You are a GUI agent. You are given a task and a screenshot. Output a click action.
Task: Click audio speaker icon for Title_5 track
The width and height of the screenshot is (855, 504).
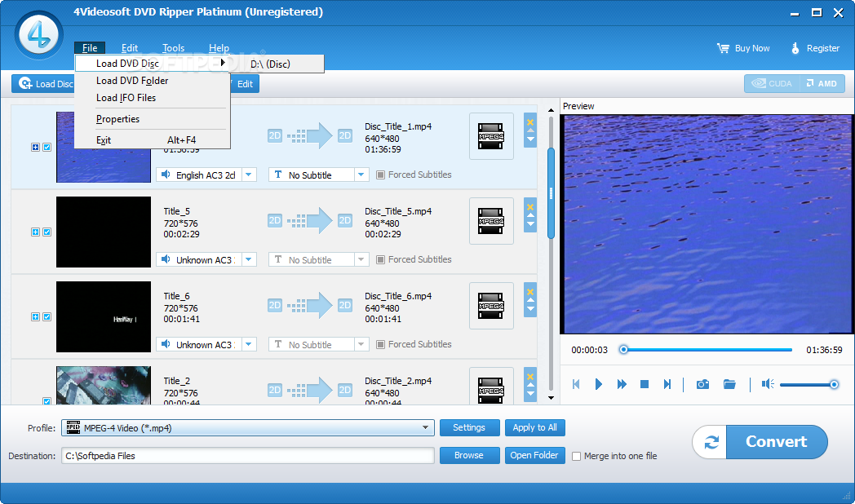[x=166, y=259]
